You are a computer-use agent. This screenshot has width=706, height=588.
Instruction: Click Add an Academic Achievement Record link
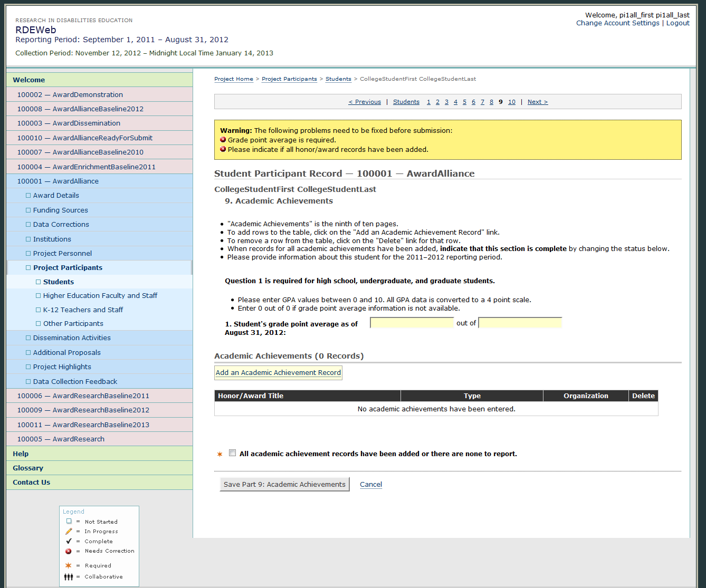click(x=278, y=372)
